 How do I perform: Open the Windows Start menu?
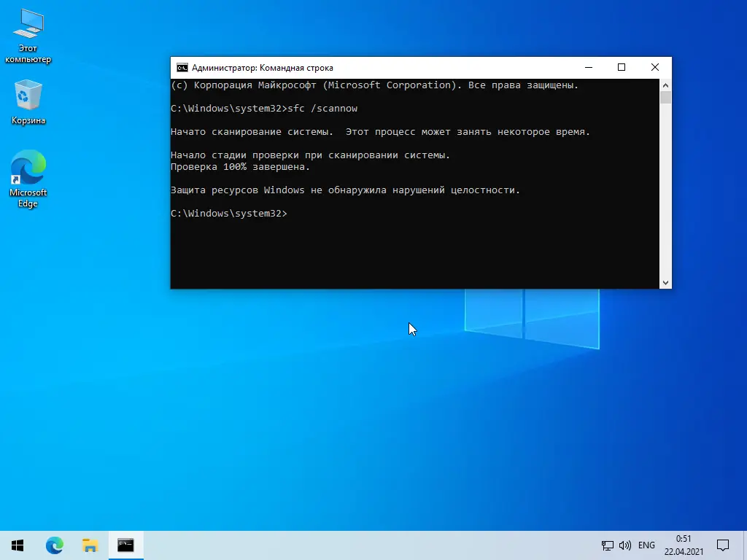coord(18,545)
